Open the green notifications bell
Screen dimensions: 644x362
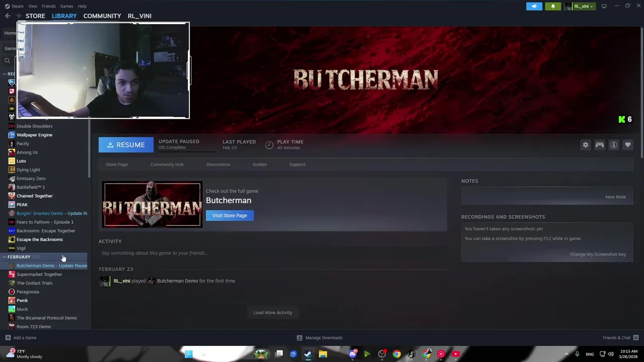(553, 6)
